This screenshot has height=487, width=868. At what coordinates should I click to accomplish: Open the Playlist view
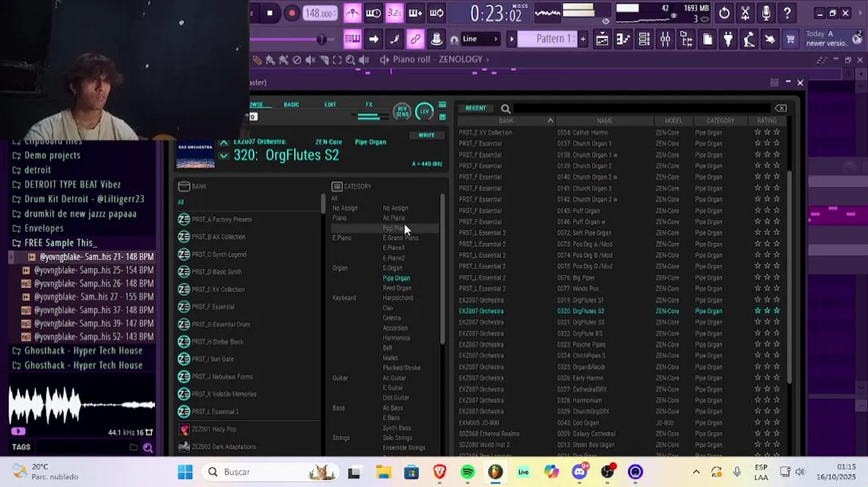[x=602, y=39]
